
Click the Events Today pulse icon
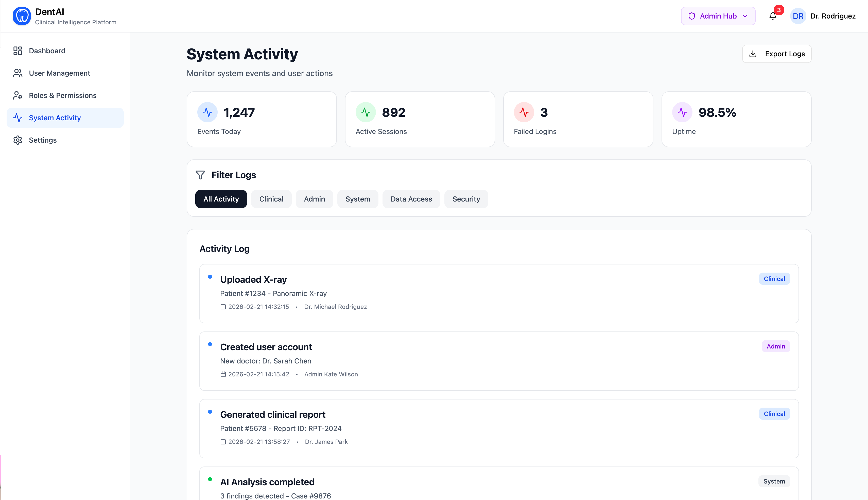pos(207,112)
